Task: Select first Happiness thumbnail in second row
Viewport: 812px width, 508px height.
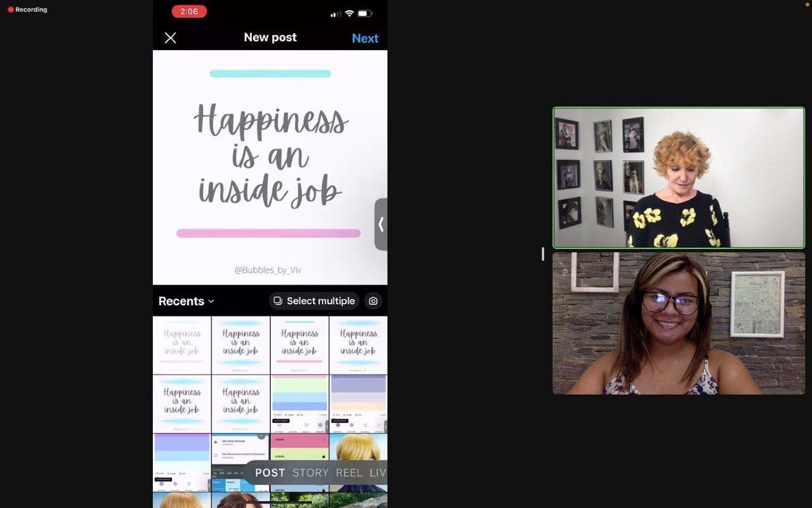Action: coord(181,404)
